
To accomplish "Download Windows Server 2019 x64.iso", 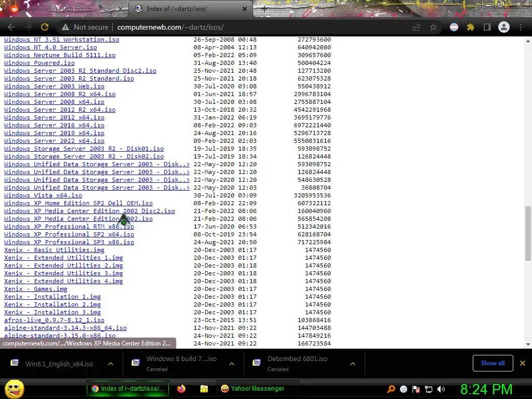I will tap(54, 133).
